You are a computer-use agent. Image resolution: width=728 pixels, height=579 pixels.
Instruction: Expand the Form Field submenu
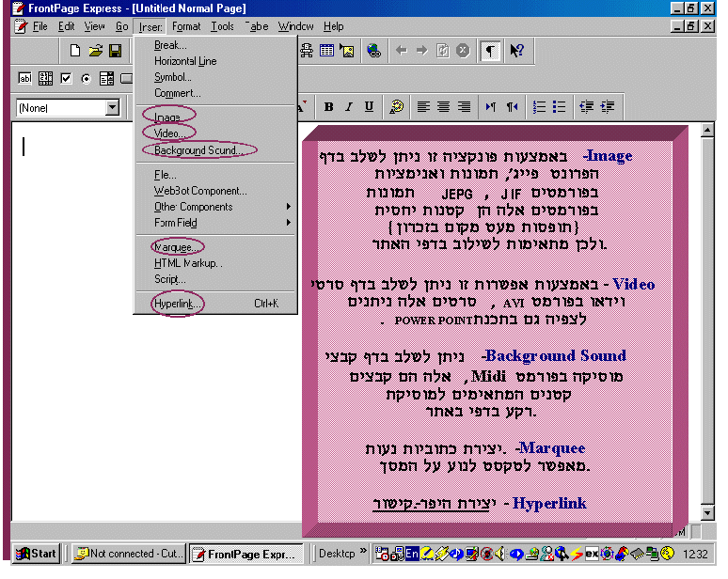pos(216,223)
